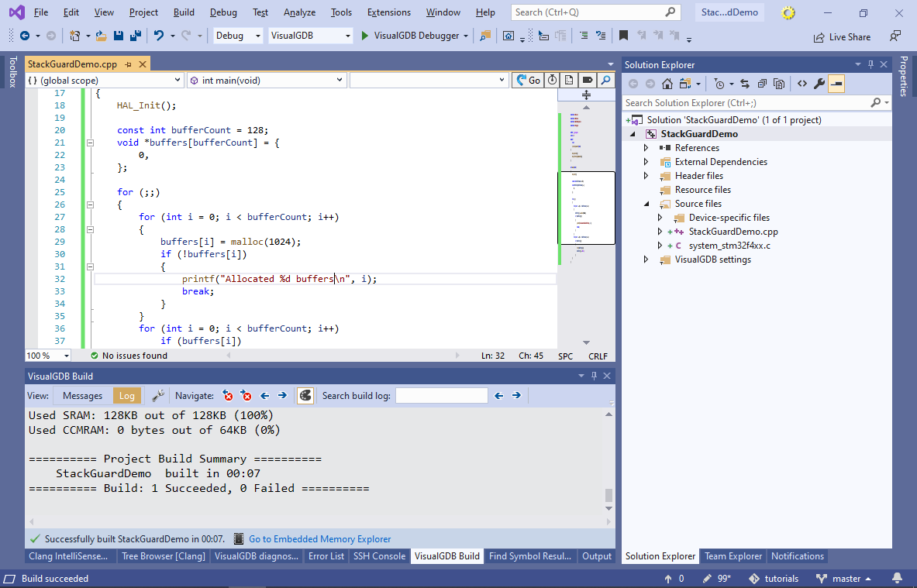Open the Go to Embedded Memory Explorer link
Image resolution: width=917 pixels, height=588 pixels.
tap(319, 539)
